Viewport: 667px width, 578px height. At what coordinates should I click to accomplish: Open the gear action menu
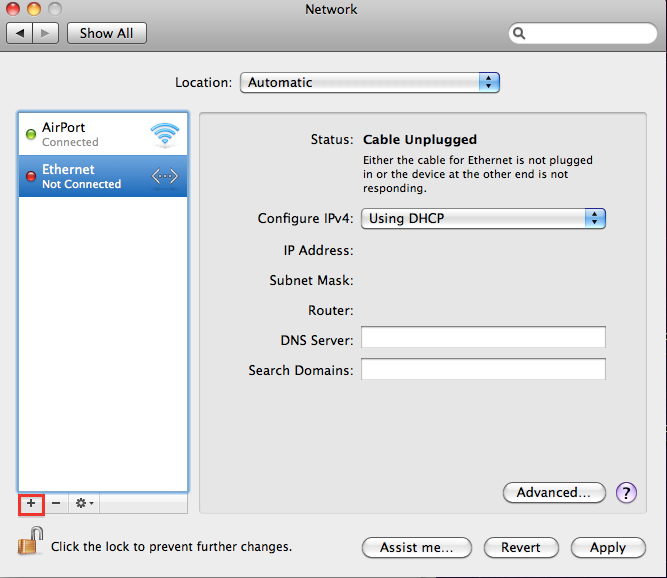[85, 503]
